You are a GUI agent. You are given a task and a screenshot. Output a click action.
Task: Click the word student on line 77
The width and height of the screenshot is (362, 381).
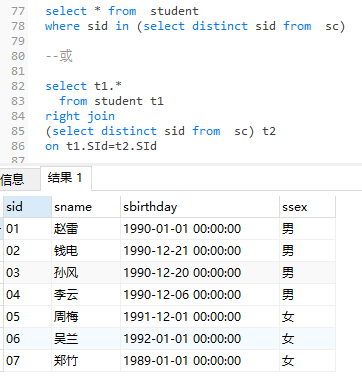pos(174,11)
